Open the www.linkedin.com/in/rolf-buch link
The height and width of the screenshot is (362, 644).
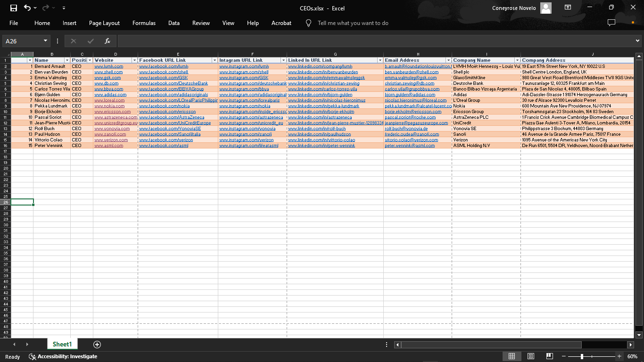(x=317, y=129)
